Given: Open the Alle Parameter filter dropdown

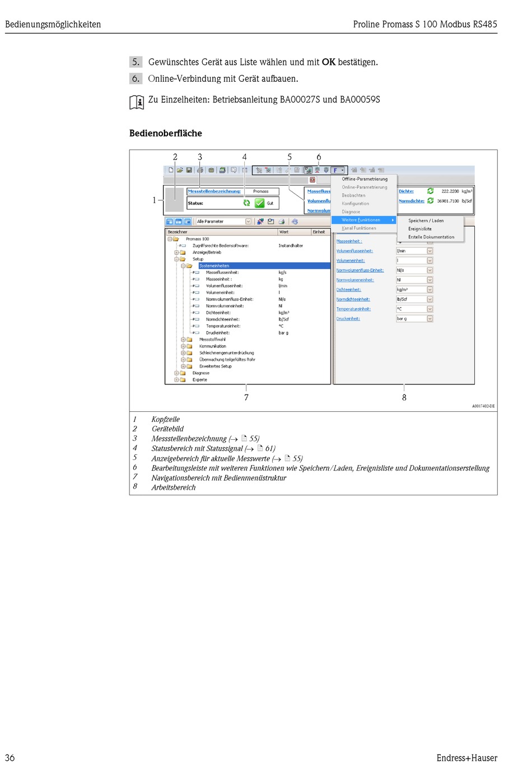Looking at the screenshot, I should tap(249, 221).
